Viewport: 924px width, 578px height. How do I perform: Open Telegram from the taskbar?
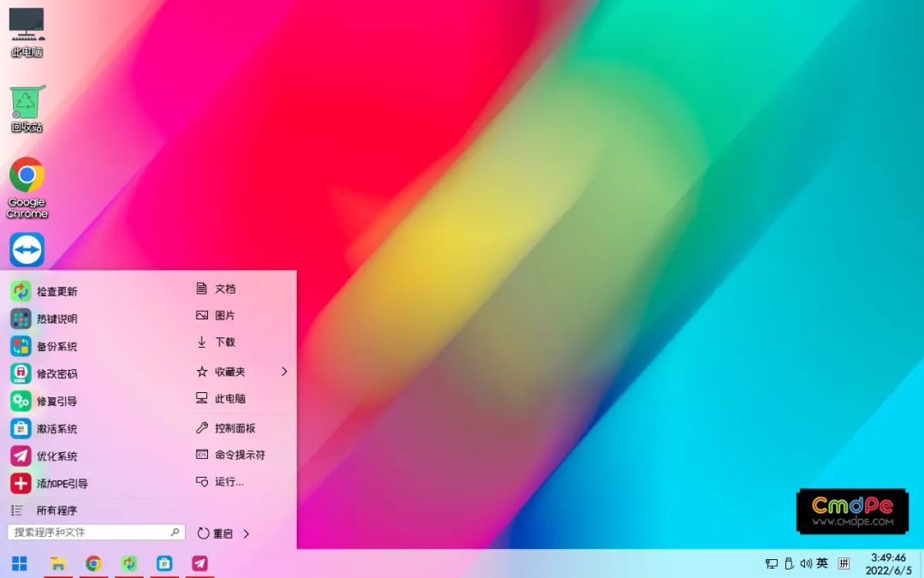pyautogui.click(x=199, y=563)
